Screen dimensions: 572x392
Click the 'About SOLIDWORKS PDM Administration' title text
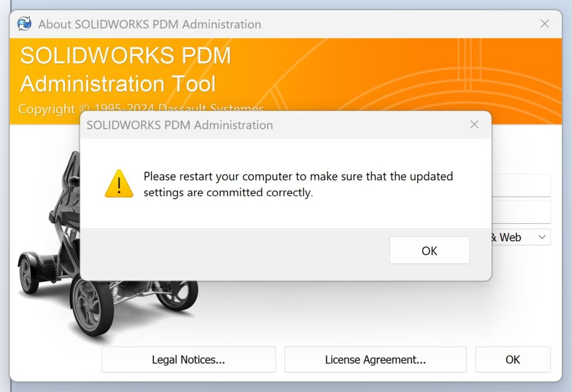[x=150, y=25]
